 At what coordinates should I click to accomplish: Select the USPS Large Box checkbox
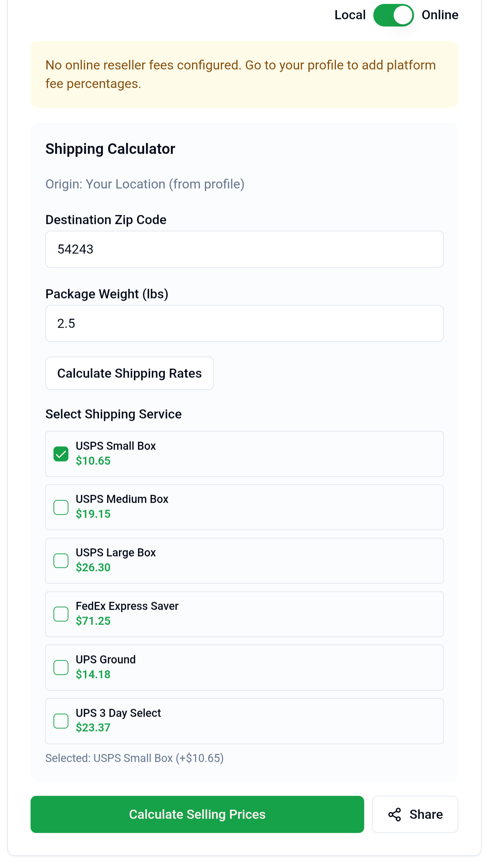pyautogui.click(x=61, y=560)
